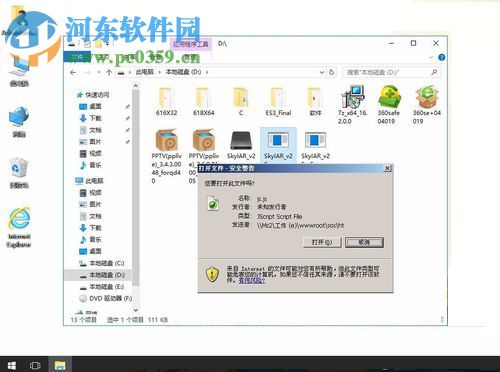The image size is (500, 372).
Task: Select 图片 under 快速访问
Action: (x=95, y=141)
